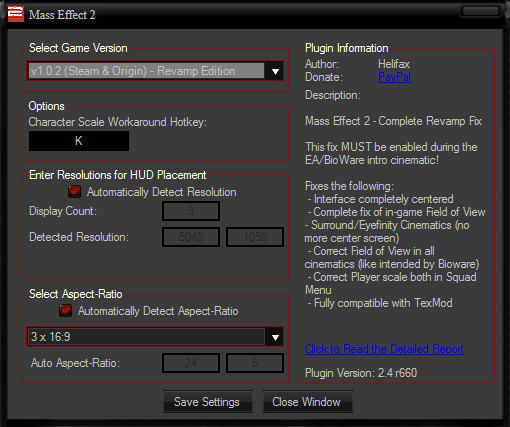Expand the aspect-ratio dropdown arrow
Screen dimensions: 510x427
[275, 337]
